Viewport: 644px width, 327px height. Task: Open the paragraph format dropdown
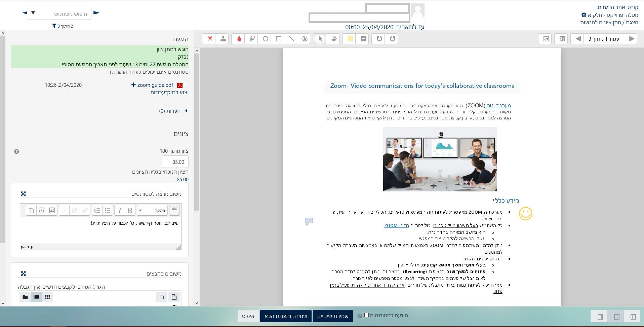click(152, 210)
